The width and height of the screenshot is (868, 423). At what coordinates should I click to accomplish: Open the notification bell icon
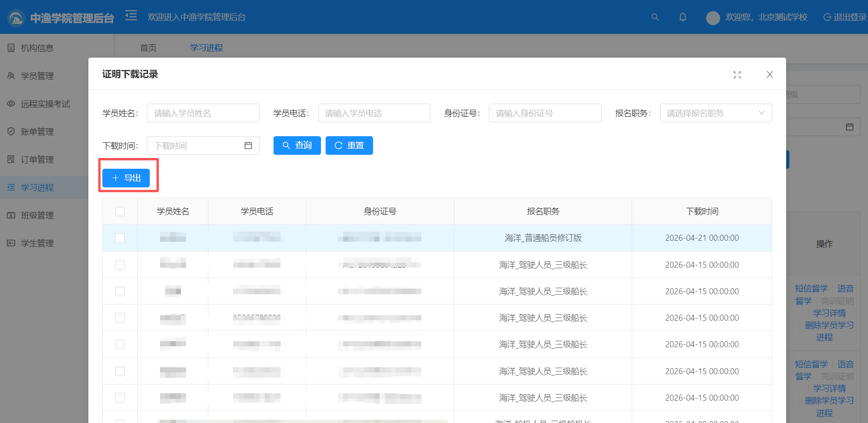(683, 17)
